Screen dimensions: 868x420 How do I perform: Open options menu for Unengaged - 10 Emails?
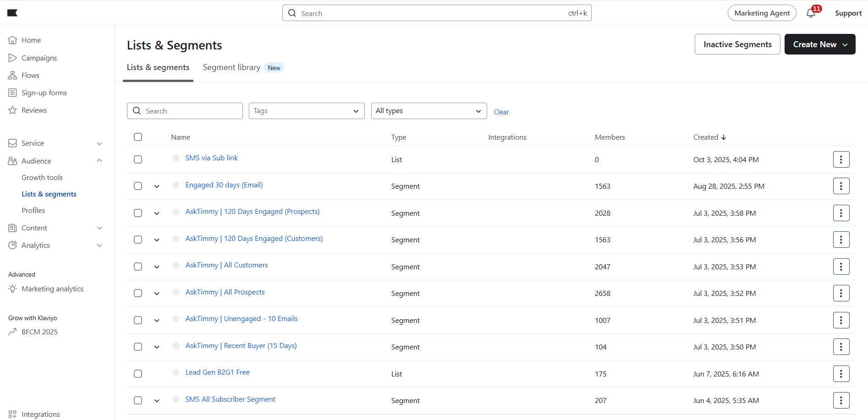coord(841,320)
